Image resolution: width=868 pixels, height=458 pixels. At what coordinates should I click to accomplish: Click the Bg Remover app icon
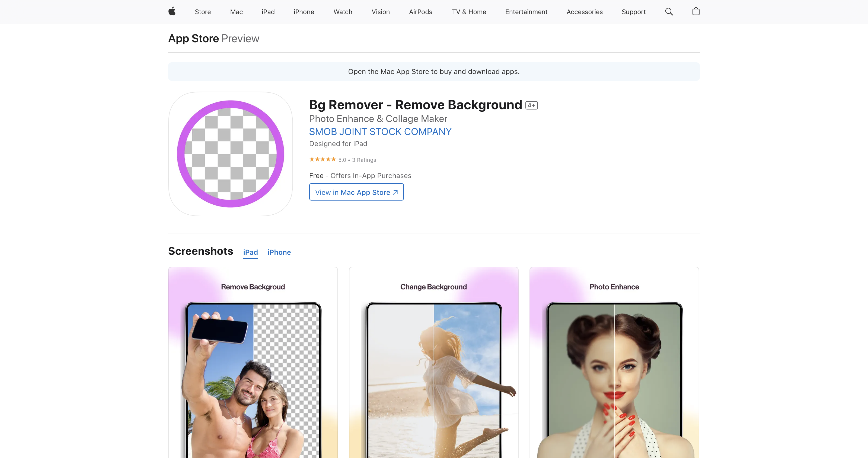point(231,154)
